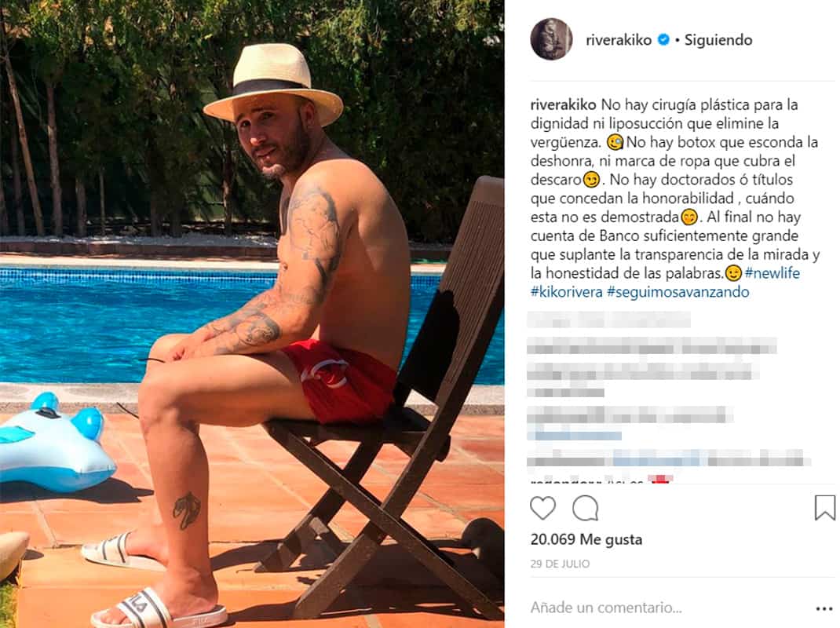Open riverakiko username in caption
The width and height of the screenshot is (840, 628).
[x=563, y=104]
